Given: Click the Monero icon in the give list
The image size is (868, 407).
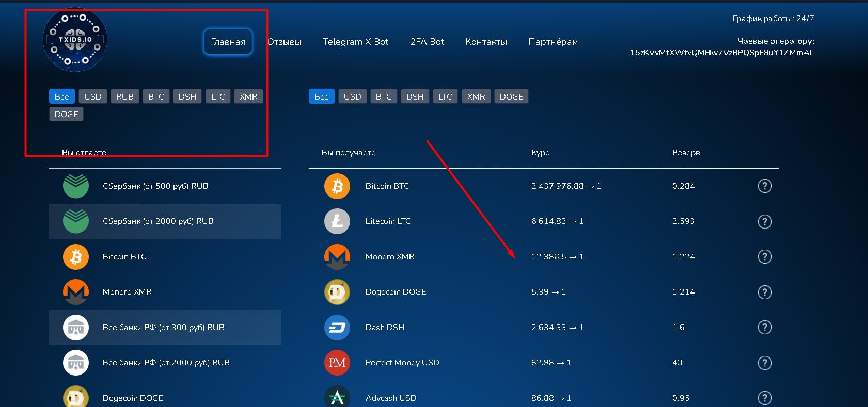Looking at the screenshot, I should [76, 292].
